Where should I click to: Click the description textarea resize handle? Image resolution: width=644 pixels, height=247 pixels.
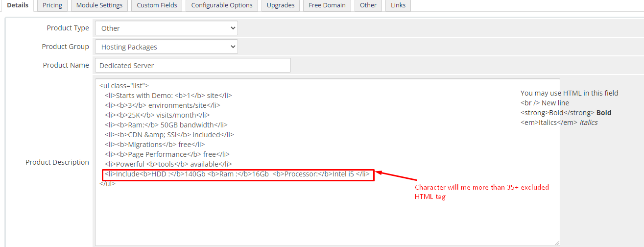557,243
